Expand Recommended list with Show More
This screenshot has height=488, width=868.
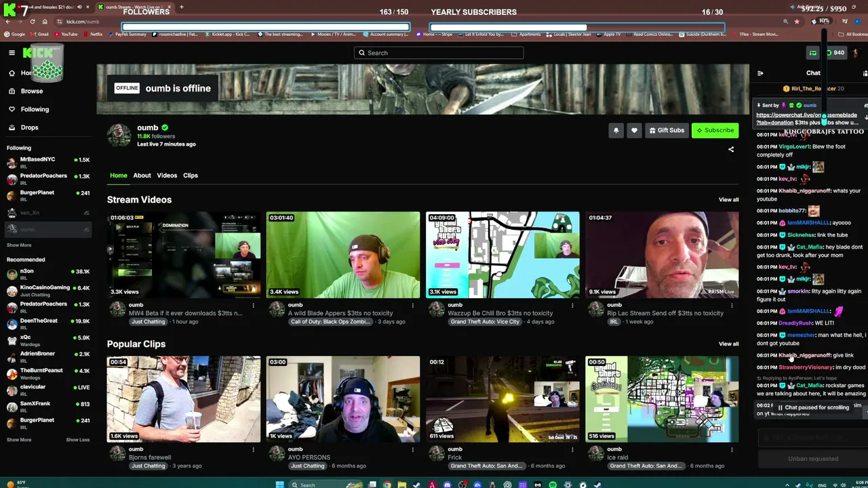[x=19, y=440]
